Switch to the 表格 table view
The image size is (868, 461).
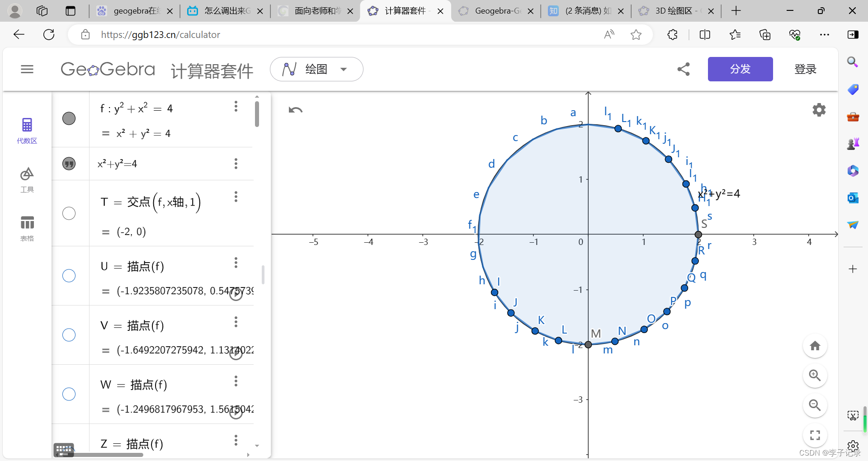tap(27, 228)
